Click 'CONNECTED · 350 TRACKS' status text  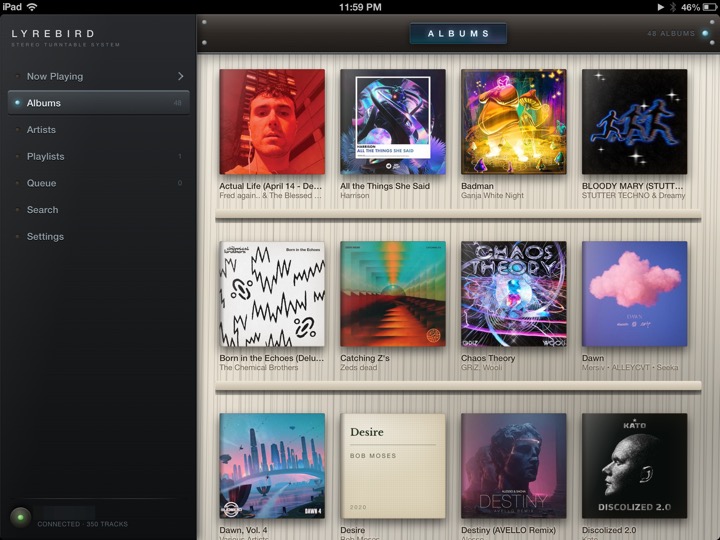pyautogui.click(x=83, y=524)
